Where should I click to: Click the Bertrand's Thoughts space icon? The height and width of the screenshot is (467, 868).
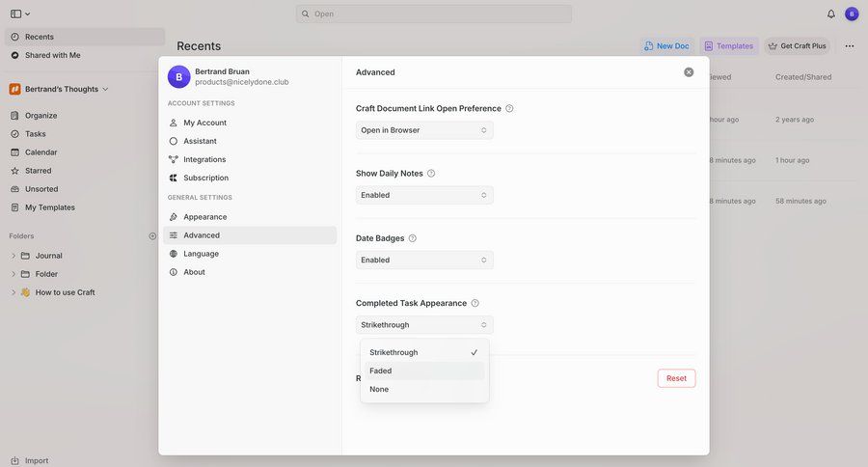14,89
